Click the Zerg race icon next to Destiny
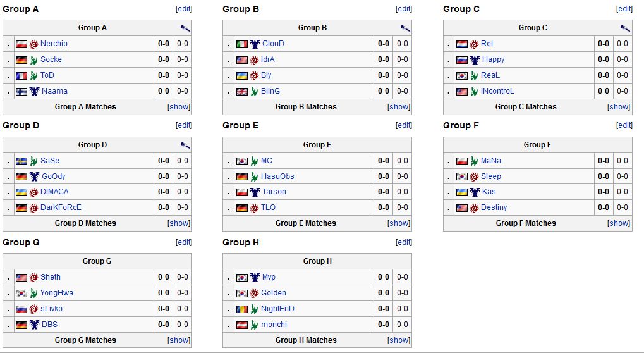 (474, 208)
